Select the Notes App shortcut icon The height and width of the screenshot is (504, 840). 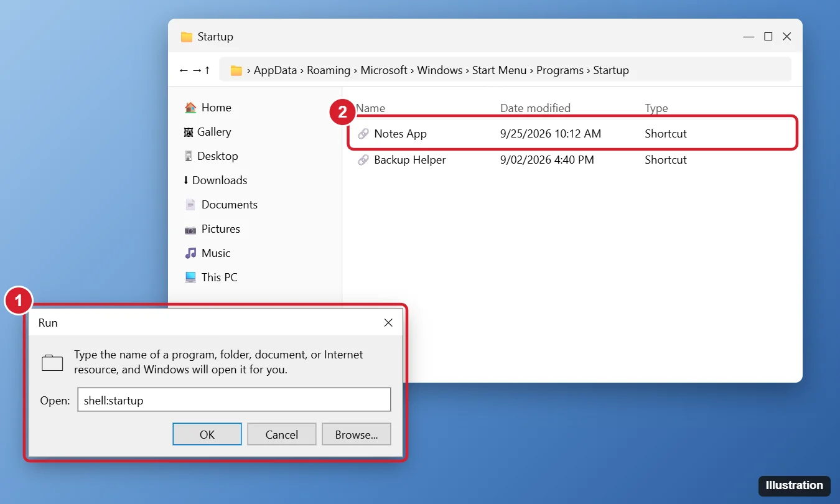(363, 134)
